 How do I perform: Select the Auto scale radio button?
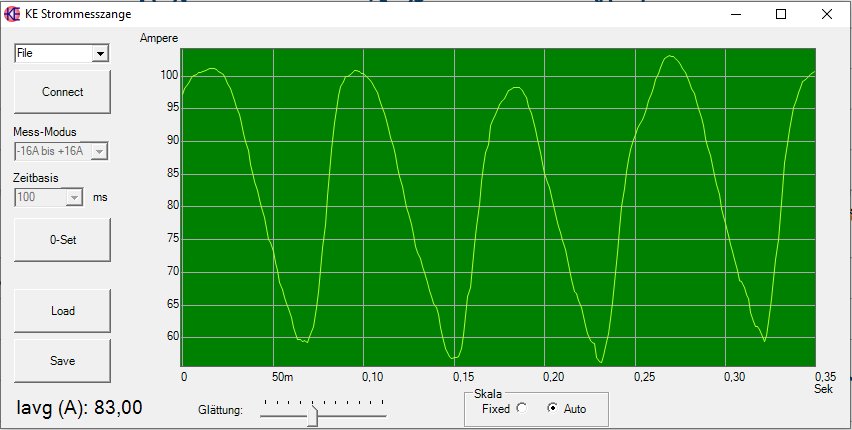coord(552,408)
